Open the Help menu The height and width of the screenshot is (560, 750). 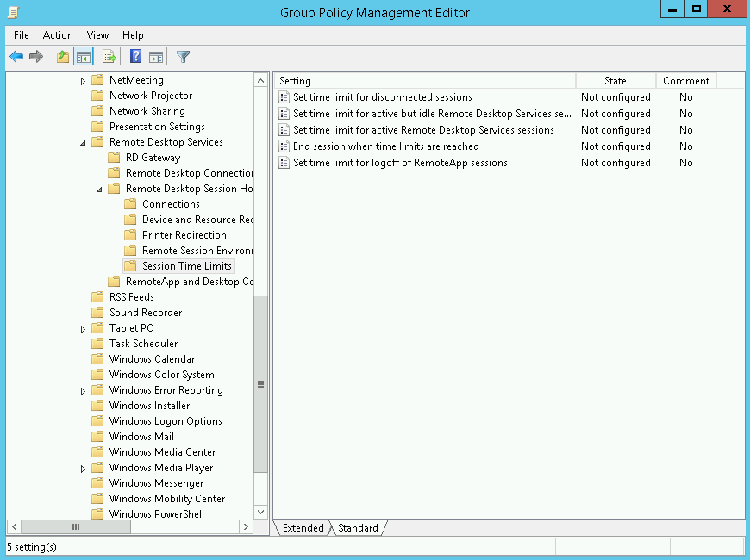click(x=133, y=35)
